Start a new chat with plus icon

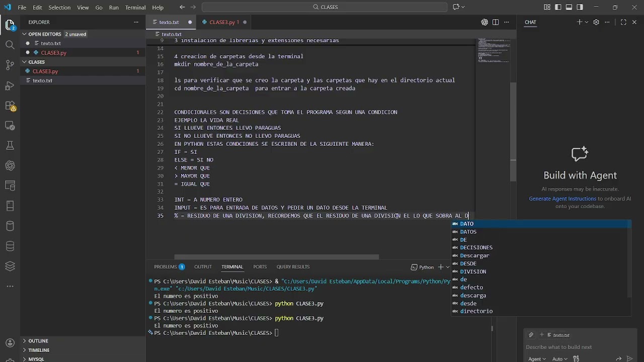coord(579,22)
